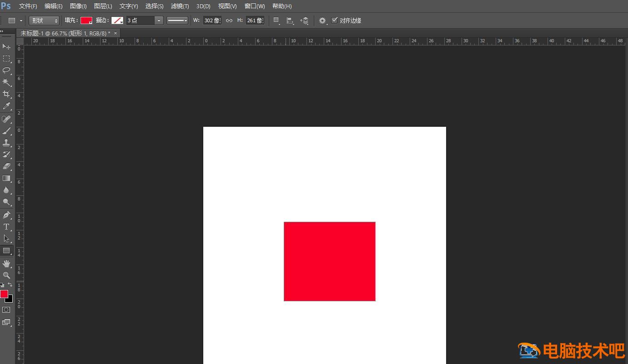Toggle Quick Mask mode
The width and height of the screenshot is (628, 364).
[6, 310]
